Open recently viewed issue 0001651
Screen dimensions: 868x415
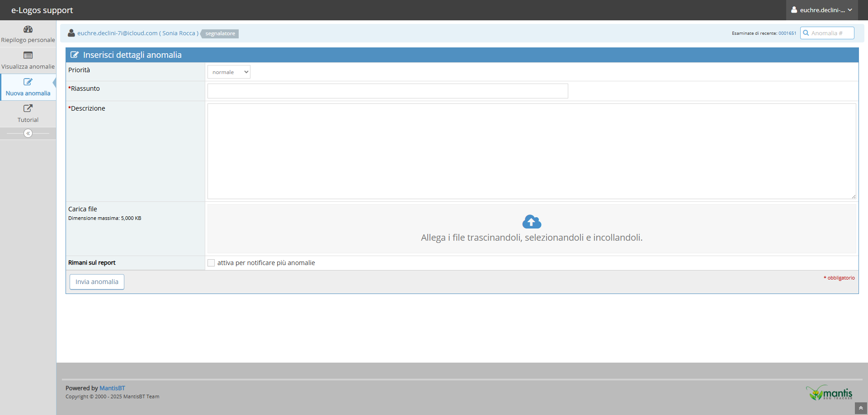tap(787, 33)
